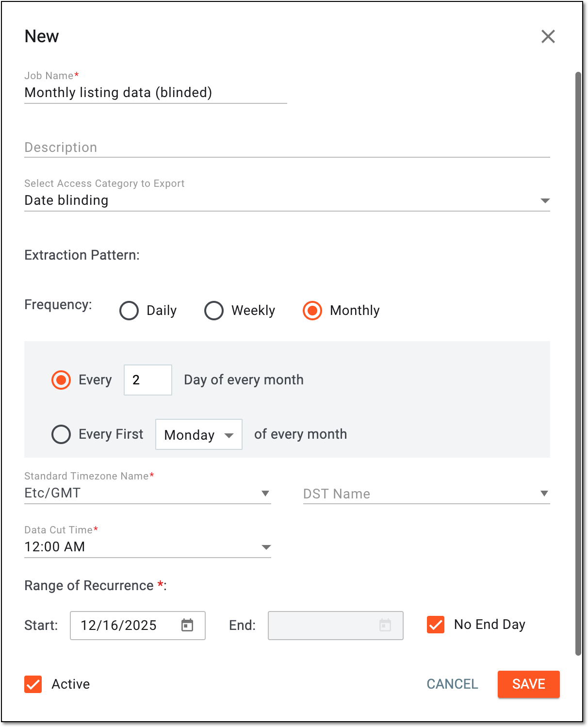Toggle the Active checkbox
Viewport: 588px width, 727px height.
(33, 684)
